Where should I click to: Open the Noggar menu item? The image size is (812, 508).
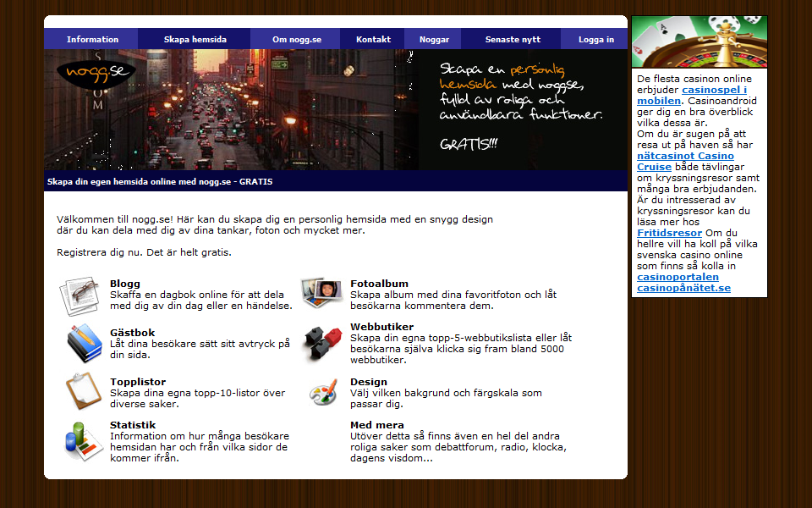tap(434, 39)
